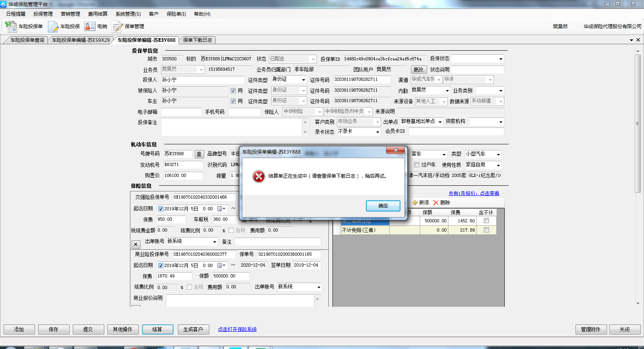This screenshot has width=644, height=349.
Task: Open the 费用结算 menu
Action: [97, 14]
